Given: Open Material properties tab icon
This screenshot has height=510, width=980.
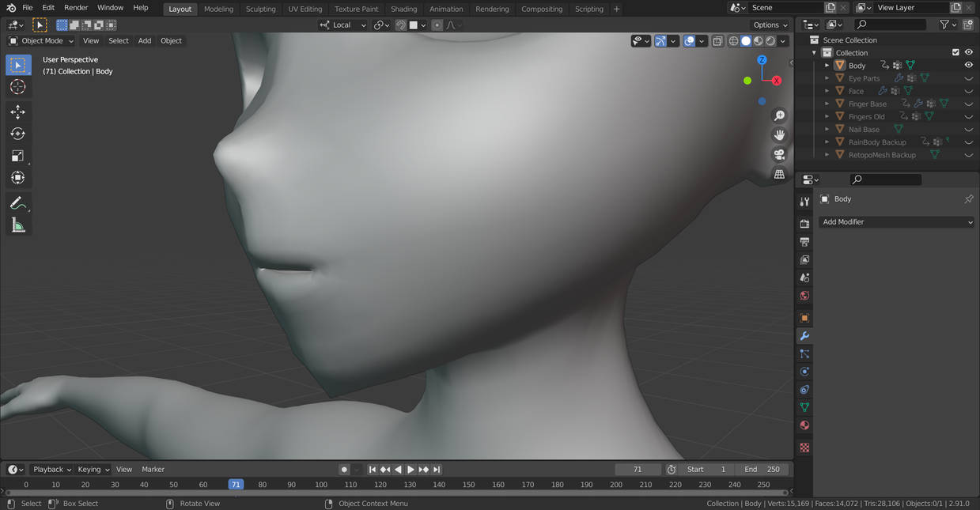Looking at the screenshot, I should click(804, 425).
